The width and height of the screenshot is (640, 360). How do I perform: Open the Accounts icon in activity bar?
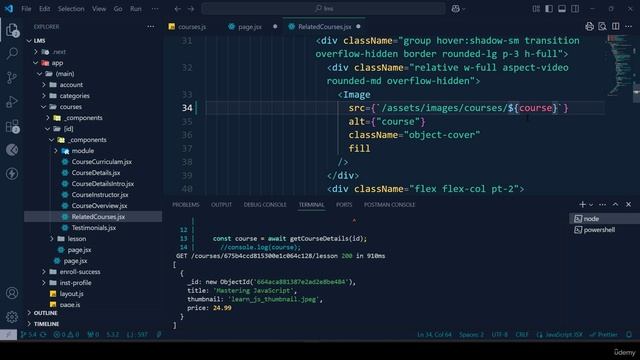click(12, 293)
